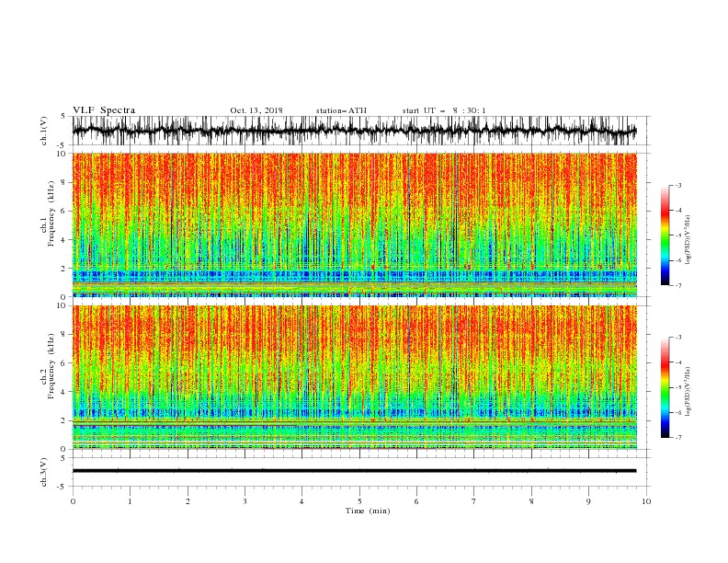Click the upper PSD color bar

click(x=665, y=236)
